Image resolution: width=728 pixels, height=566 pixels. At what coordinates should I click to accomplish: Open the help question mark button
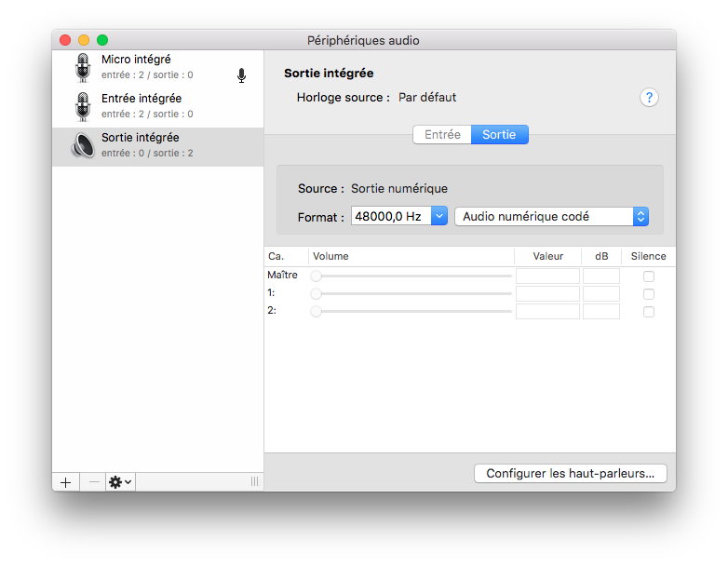click(649, 98)
